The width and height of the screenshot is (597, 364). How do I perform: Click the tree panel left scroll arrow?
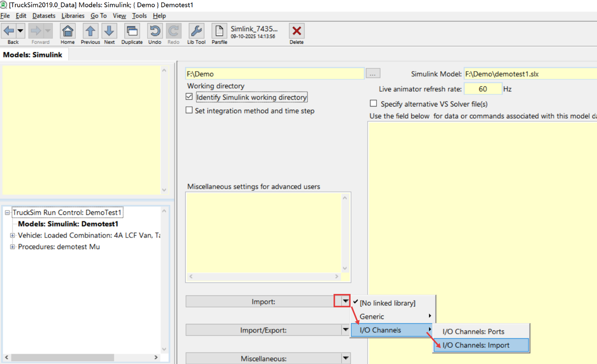point(6,358)
